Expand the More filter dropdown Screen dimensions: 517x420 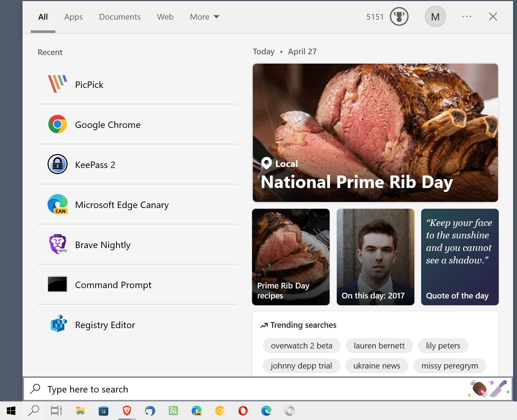[x=205, y=17]
